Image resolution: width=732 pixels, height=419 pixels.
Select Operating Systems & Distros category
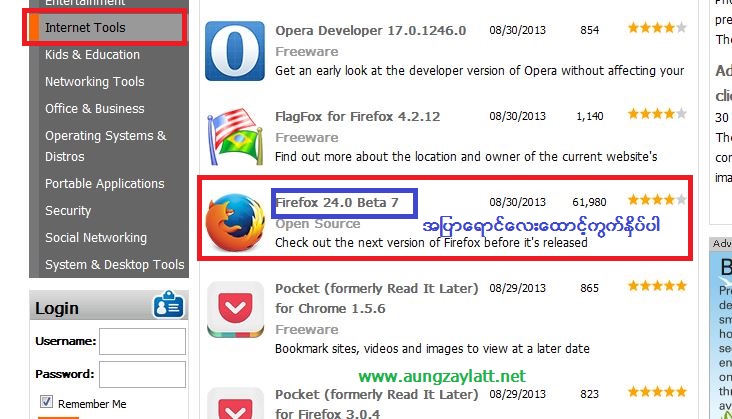pyautogui.click(x=106, y=146)
